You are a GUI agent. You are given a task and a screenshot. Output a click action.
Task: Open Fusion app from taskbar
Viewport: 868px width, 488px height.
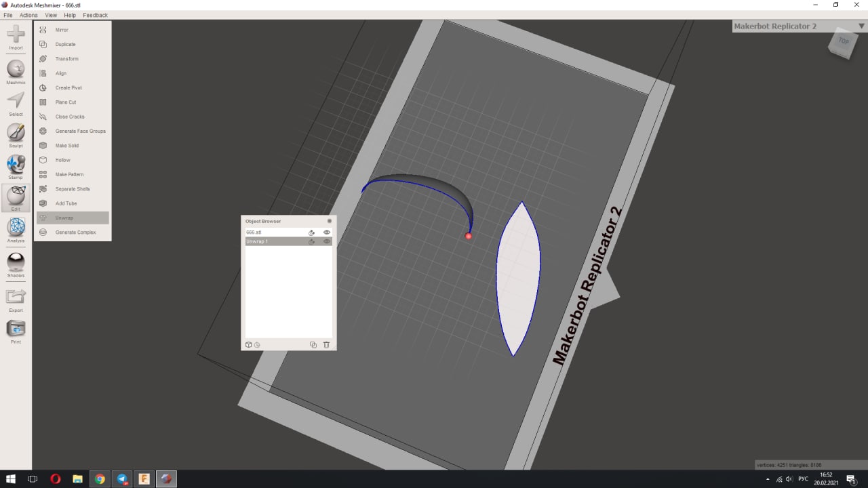144,479
